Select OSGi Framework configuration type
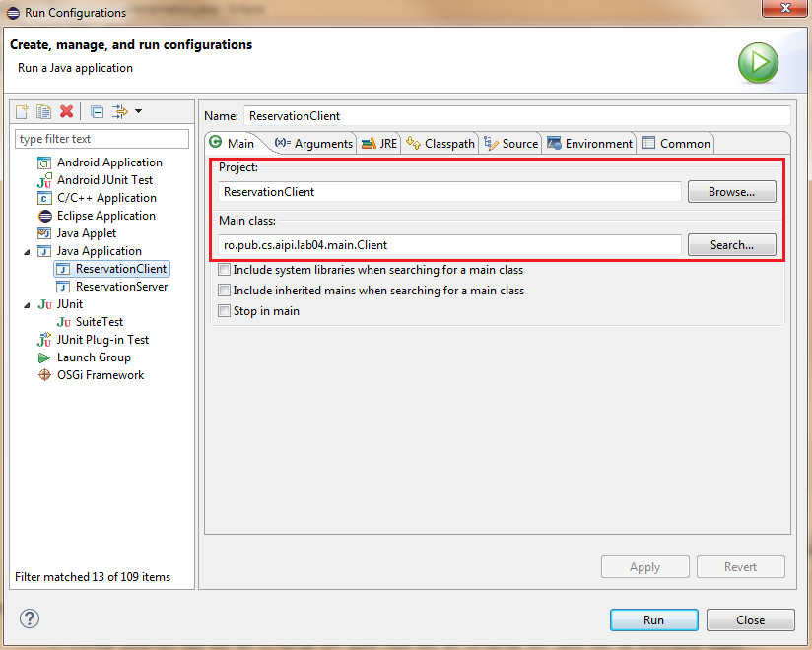The width and height of the screenshot is (812, 650). tap(91, 375)
